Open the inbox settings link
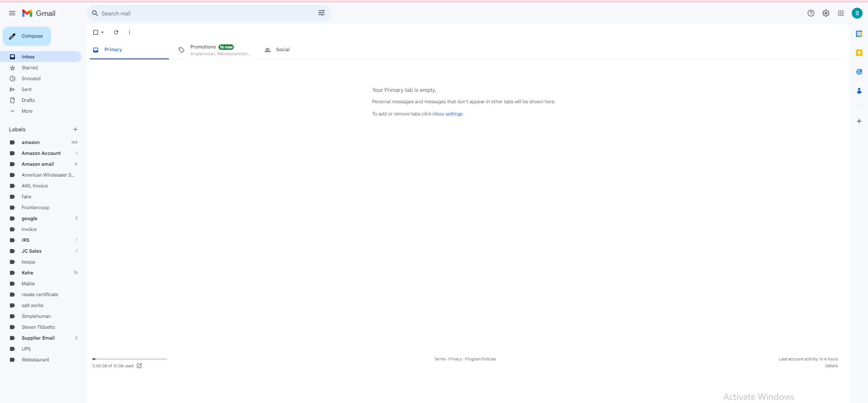 tap(447, 114)
